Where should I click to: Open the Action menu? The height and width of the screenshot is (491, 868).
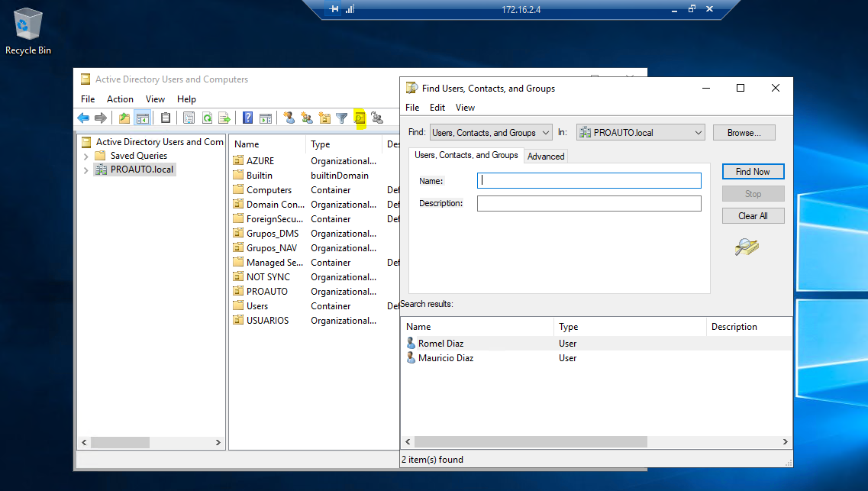[120, 99]
